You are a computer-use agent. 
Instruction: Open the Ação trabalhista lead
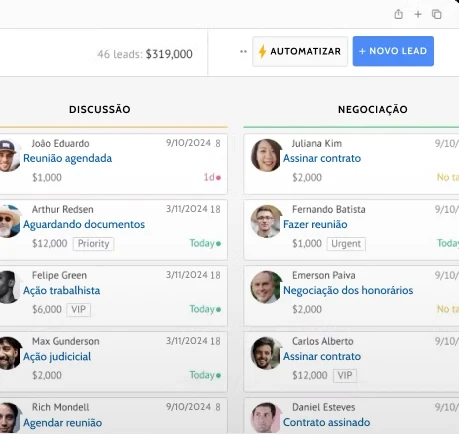point(62,290)
